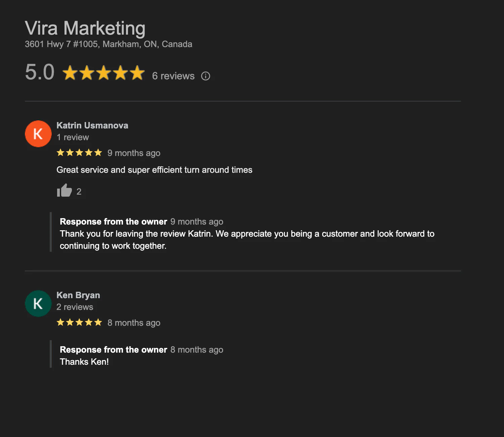Open the 6 reviews link
Viewport: 504px width, 437px height.
click(x=173, y=76)
